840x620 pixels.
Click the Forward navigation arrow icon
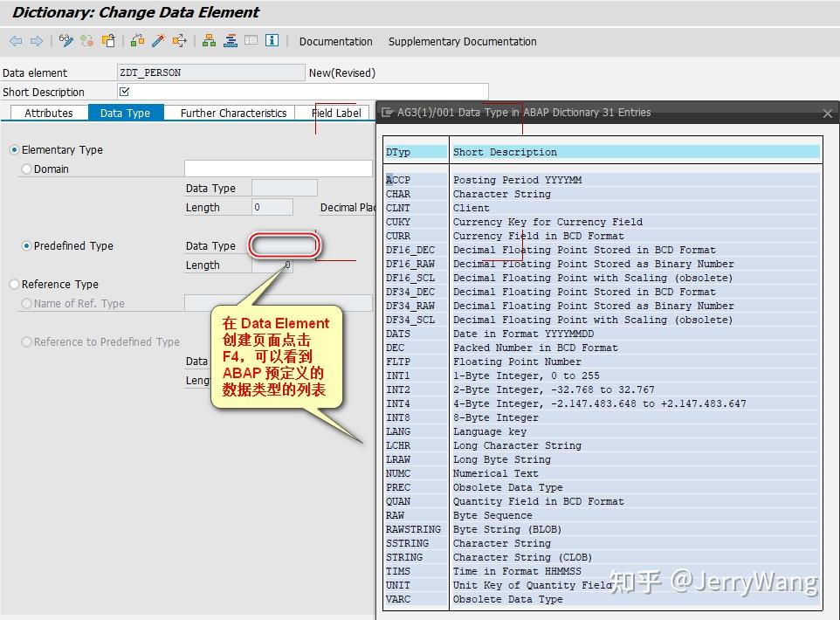tap(35, 41)
